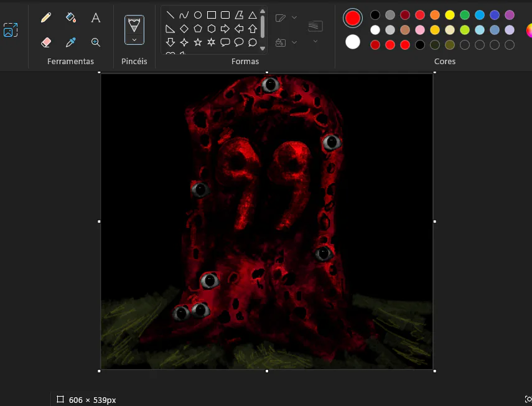This screenshot has width=532, height=406.
Task: Pick the Diamond shape
Action: [184, 29]
